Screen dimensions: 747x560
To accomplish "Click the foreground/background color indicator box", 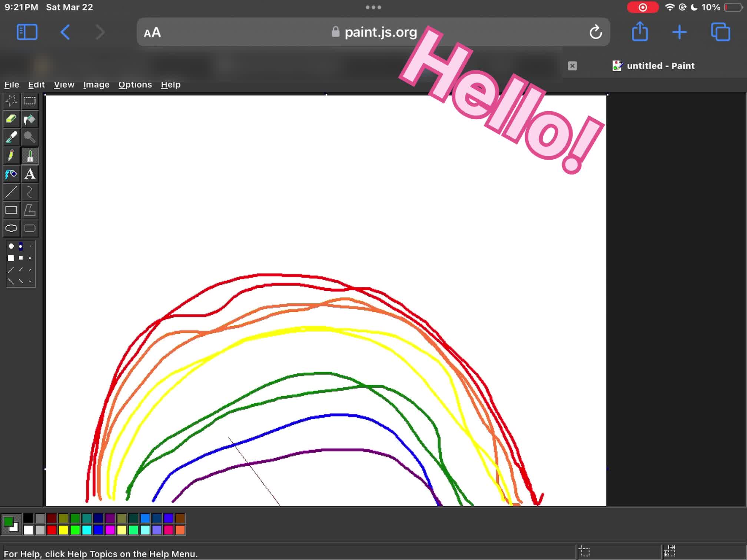I will [11, 524].
